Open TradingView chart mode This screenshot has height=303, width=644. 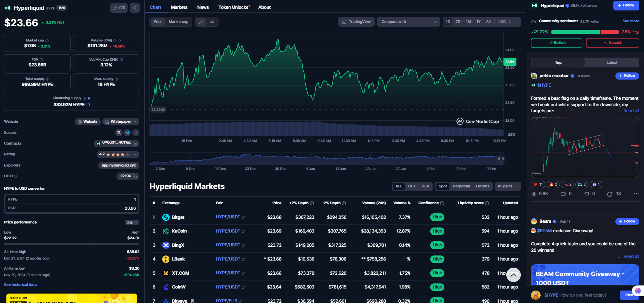pos(356,22)
